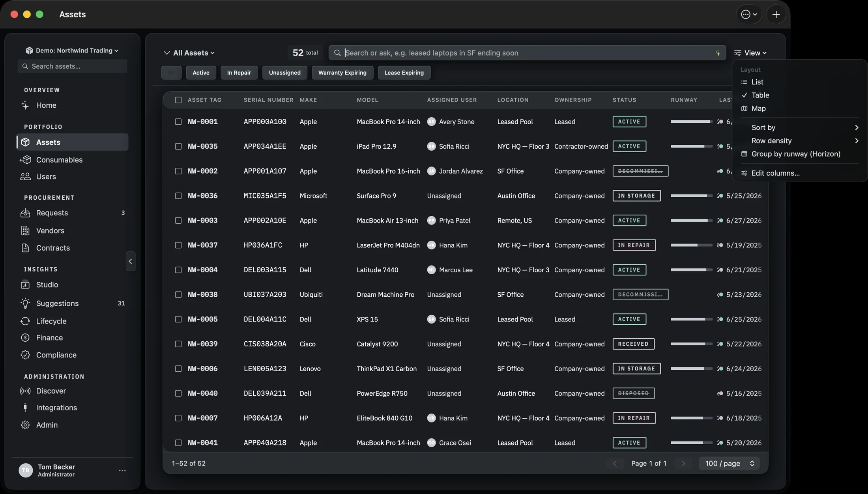Screen dimensions: 868x494
Task: Switch layout to List
Action: [x=800, y=82]
